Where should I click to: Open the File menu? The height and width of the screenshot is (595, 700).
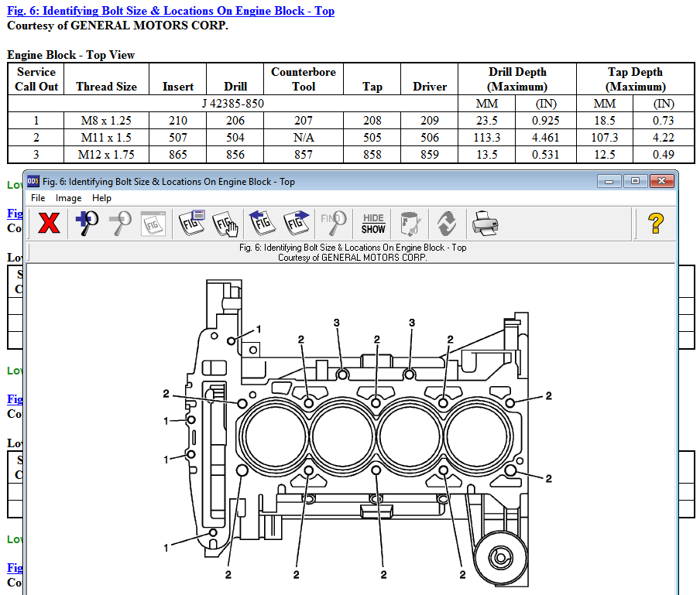[38, 198]
